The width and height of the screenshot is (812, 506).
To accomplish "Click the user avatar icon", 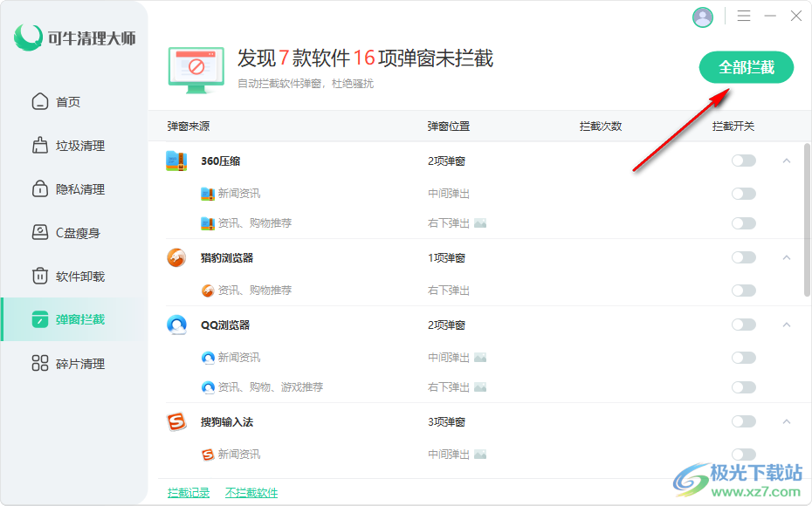I will pyautogui.click(x=703, y=17).
